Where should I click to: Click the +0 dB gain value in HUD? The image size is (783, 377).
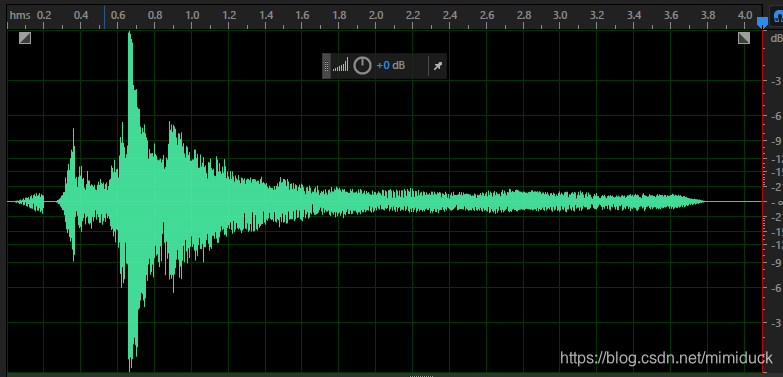click(391, 65)
